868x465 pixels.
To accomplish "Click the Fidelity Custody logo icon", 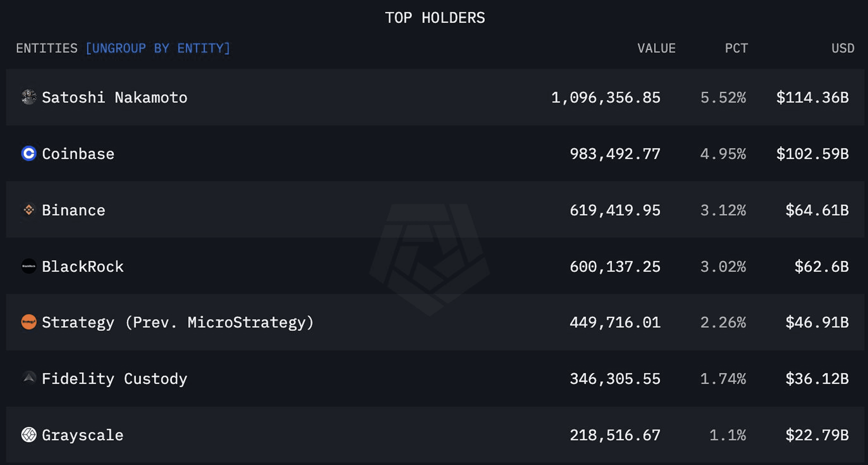I will tap(29, 378).
